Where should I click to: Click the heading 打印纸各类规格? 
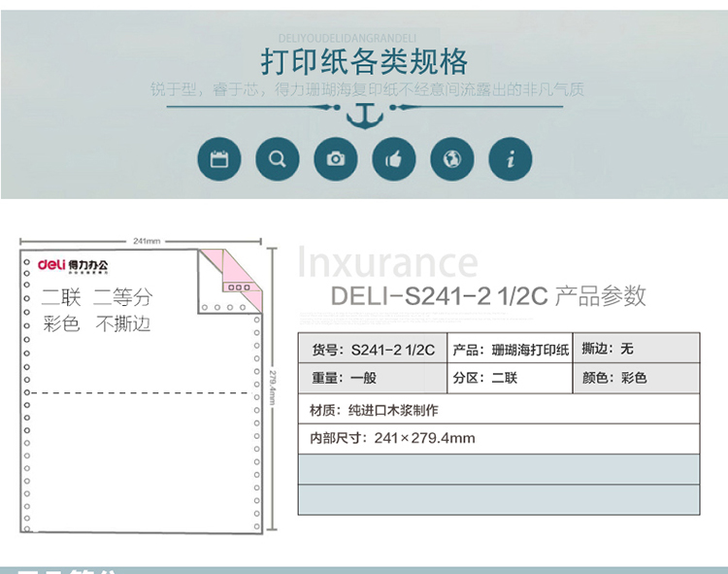(x=364, y=61)
